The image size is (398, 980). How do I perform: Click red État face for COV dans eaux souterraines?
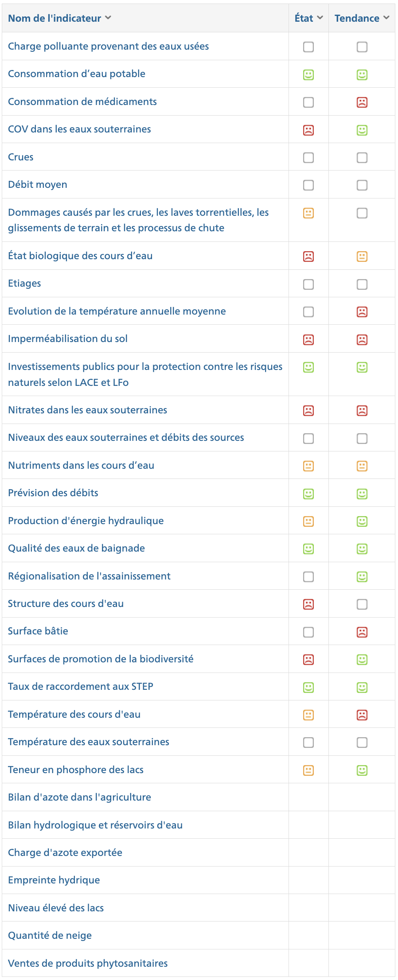308,130
